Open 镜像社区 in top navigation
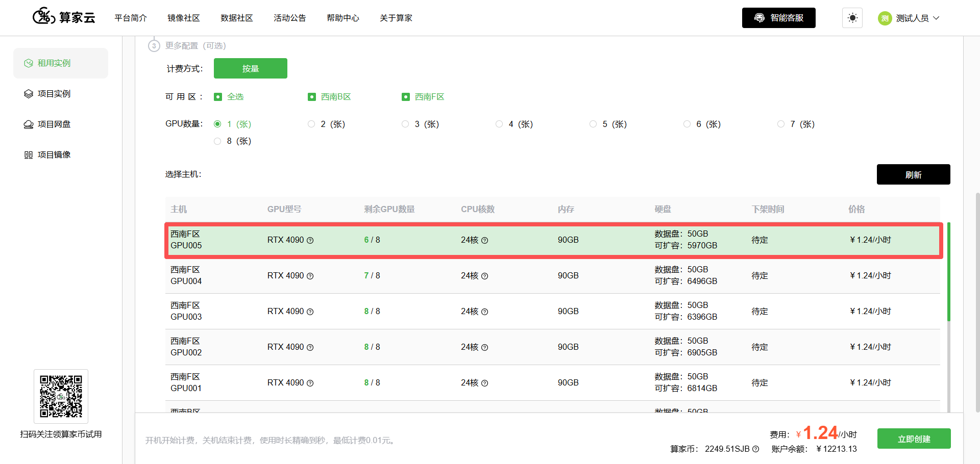The width and height of the screenshot is (980, 464). point(184,18)
